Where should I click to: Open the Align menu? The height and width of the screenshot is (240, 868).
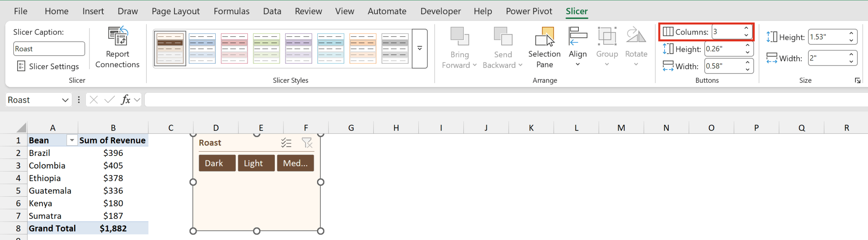578,47
